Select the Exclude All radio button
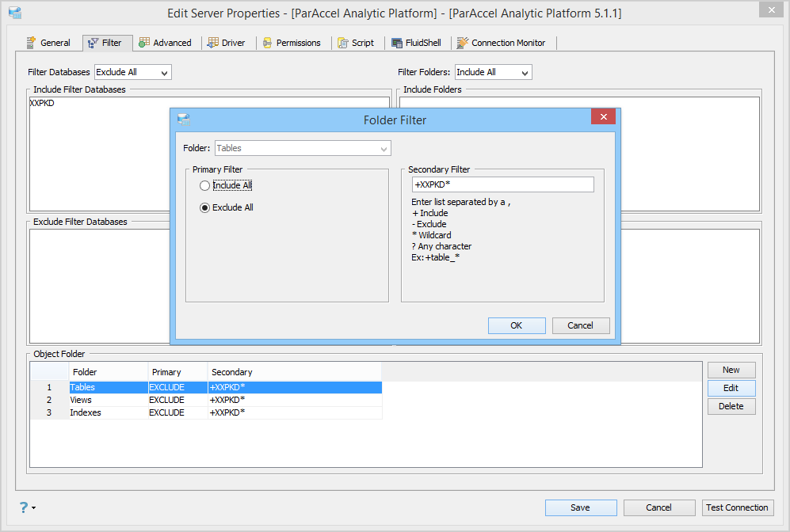The height and width of the screenshot is (532, 790). pyautogui.click(x=204, y=208)
